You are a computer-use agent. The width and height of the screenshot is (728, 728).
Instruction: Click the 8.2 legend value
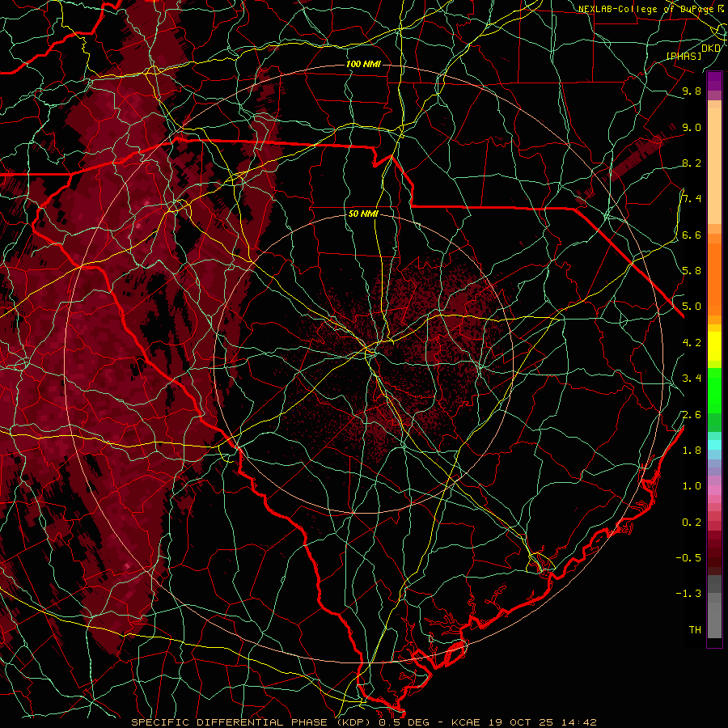point(692,163)
